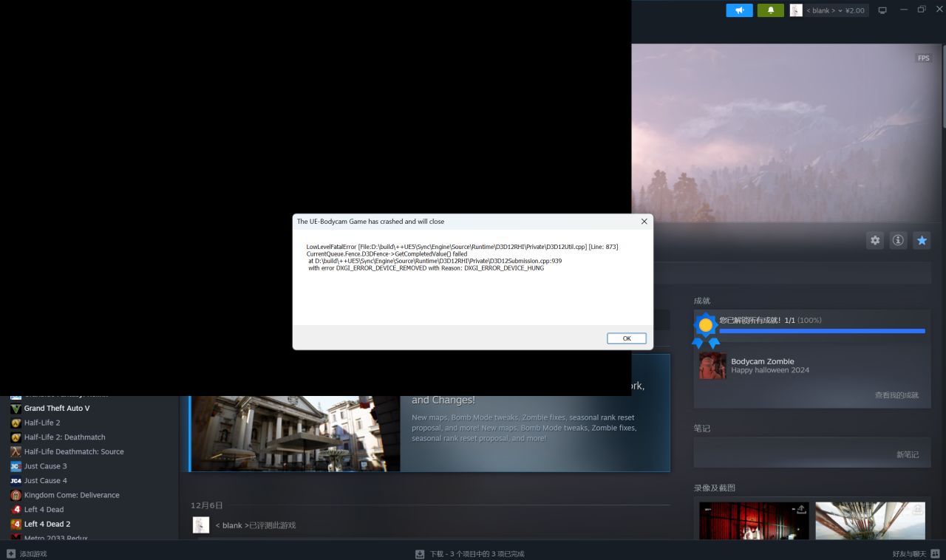Viewport: 946px width, 560px height.
Task: Show game info circle icon
Action: click(x=898, y=240)
